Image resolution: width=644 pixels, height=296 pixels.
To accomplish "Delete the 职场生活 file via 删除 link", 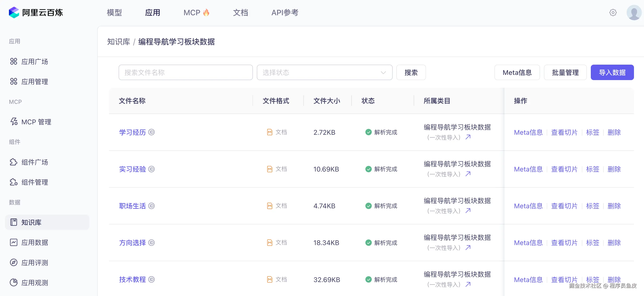I will [614, 206].
